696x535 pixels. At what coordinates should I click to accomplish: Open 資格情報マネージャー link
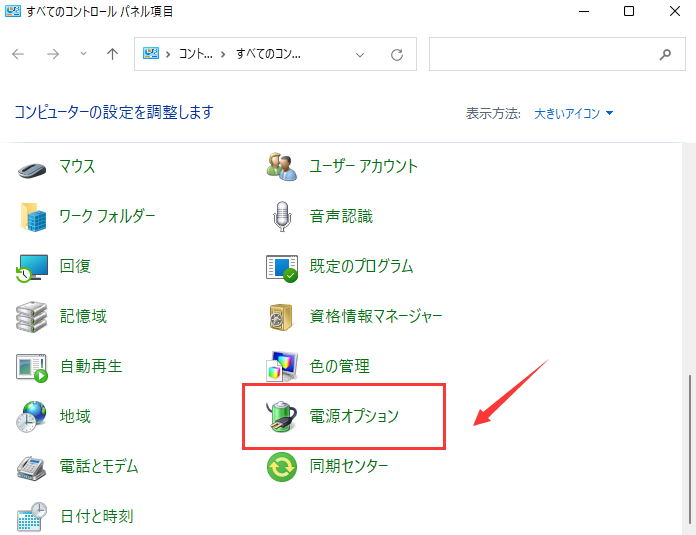click(376, 317)
